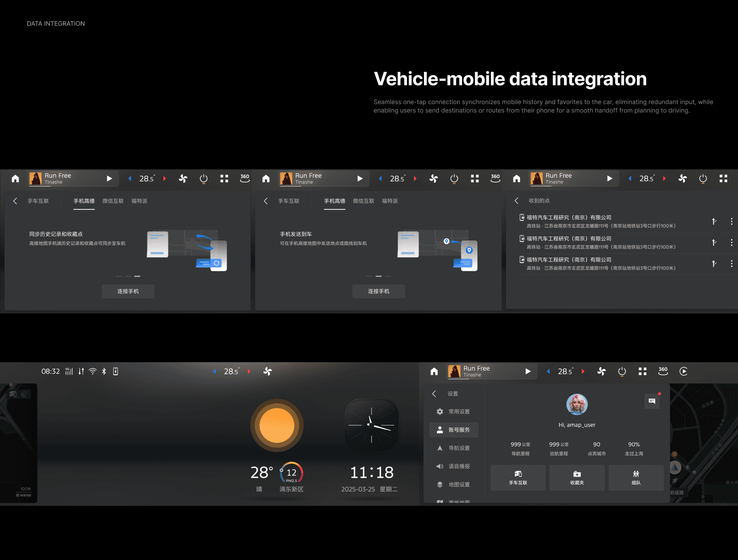Open 组队 team tile
Image resolution: width=738 pixels, height=560 pixels.
pos(636,478)
